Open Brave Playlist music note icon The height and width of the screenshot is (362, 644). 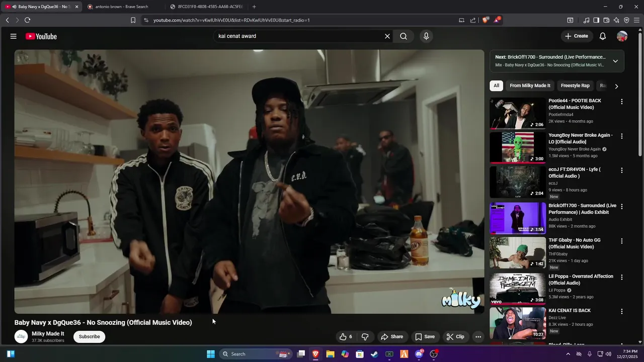click(586, 20)
